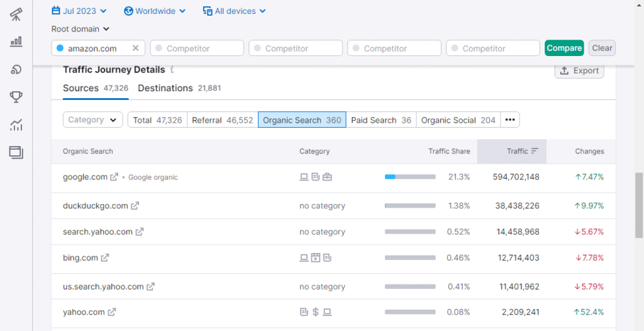This screenshot has height=331, width=644.
Task: Click the Google organic label
Action: (x=153, y=177)
